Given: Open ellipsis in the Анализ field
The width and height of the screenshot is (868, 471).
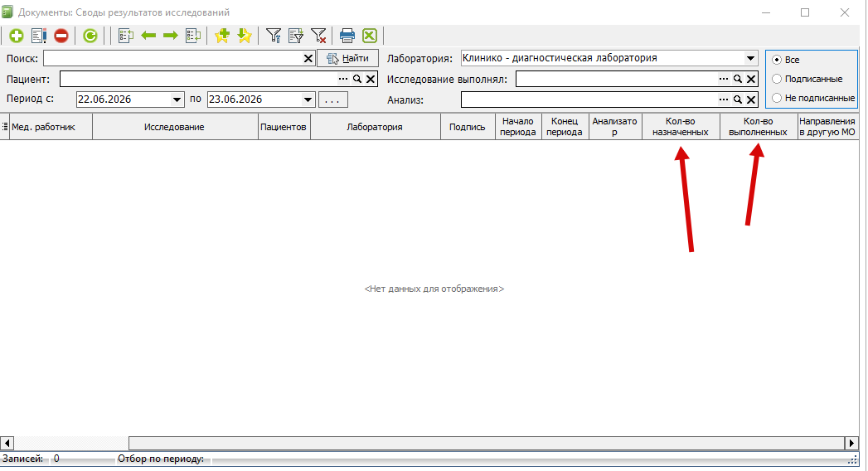Looking at the screenshot, I should (x=724, y=100).
